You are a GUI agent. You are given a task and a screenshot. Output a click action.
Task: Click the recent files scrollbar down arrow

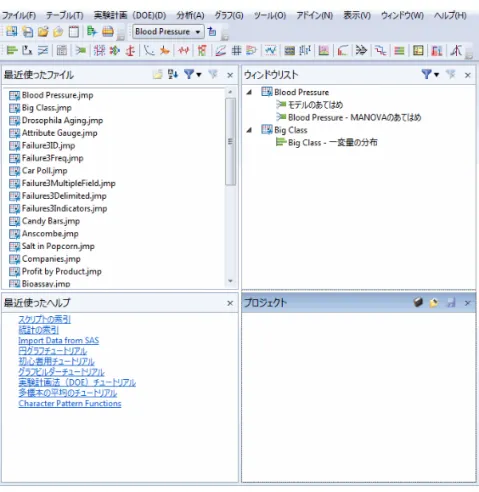(x=230, y=281)
